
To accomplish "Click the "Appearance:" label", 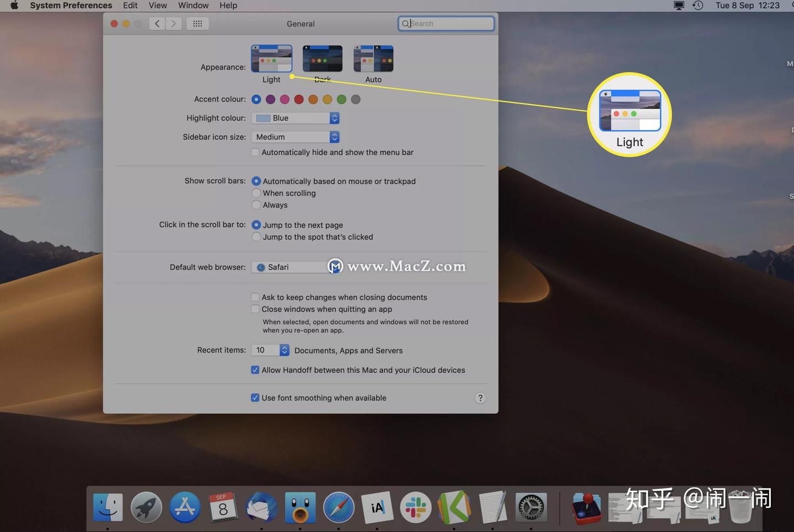I will (223, 67).
